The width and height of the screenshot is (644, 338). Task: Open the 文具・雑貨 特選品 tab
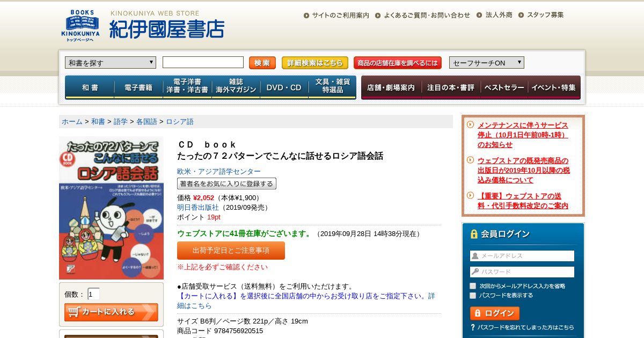click(x=332, y=87)
